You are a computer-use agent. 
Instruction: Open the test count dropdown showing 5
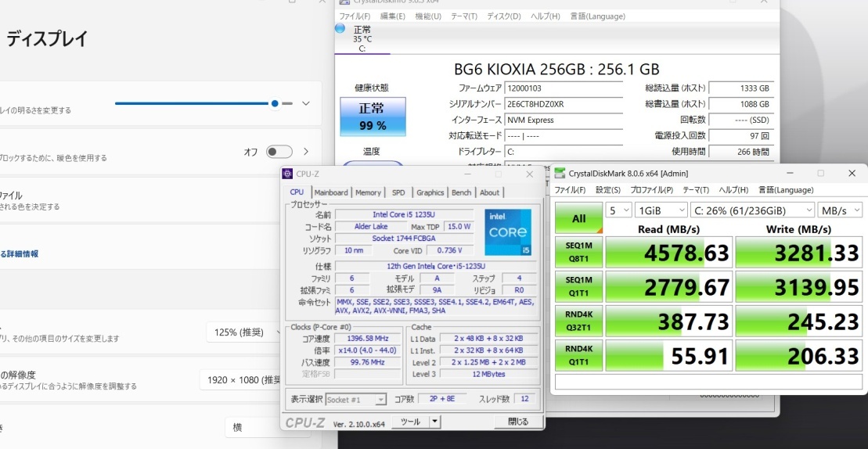click(619, 210)
